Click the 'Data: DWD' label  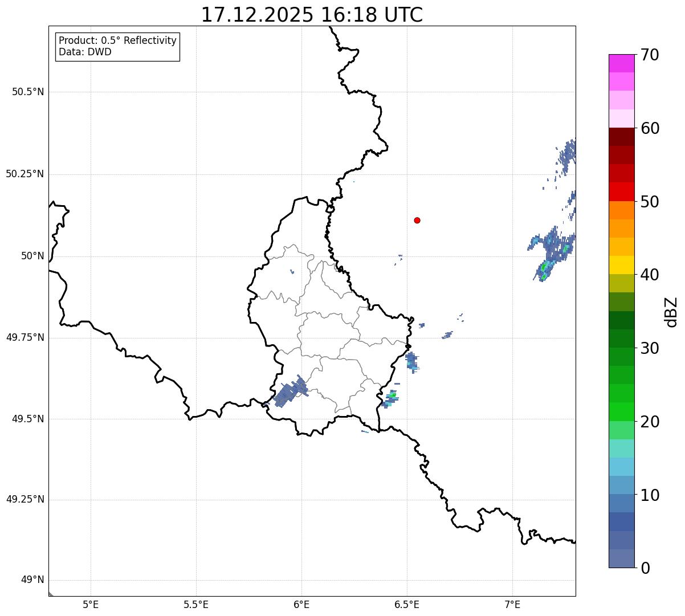[x=85, y=52]
